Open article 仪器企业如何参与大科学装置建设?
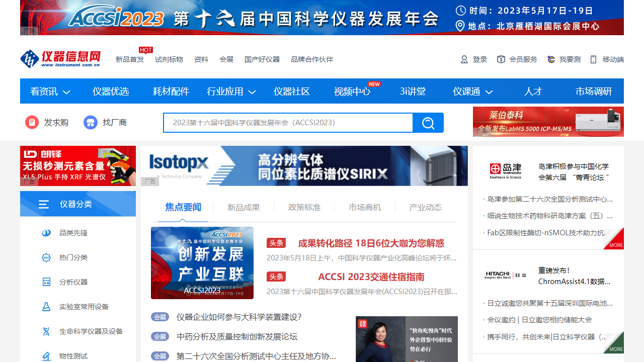The image size is (644, 362). 239,317
